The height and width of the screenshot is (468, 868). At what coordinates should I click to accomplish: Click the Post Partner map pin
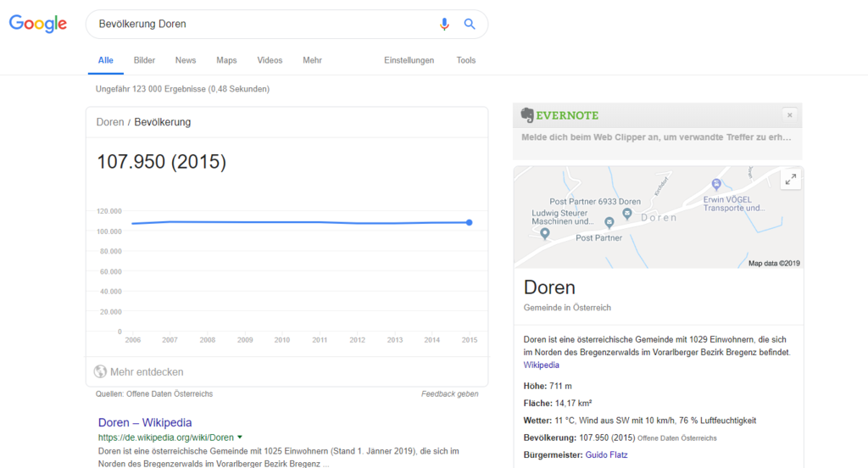click(609, 223)
